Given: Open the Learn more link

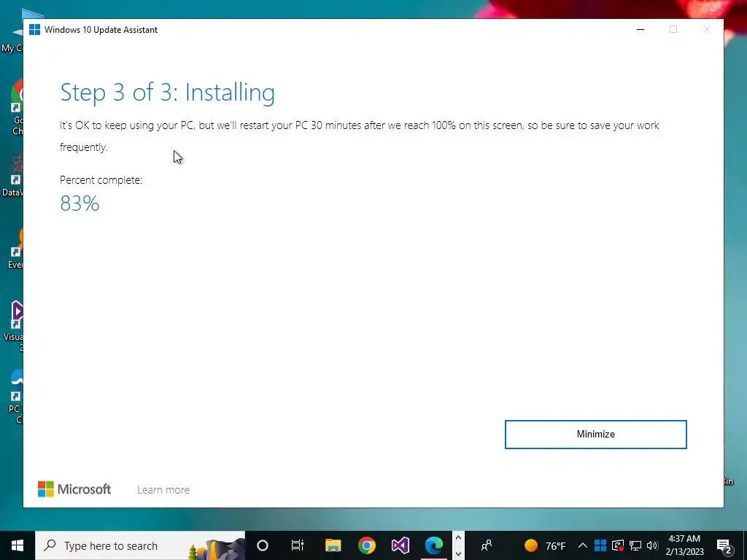Looking at the screenshot, I should point(163,489).
